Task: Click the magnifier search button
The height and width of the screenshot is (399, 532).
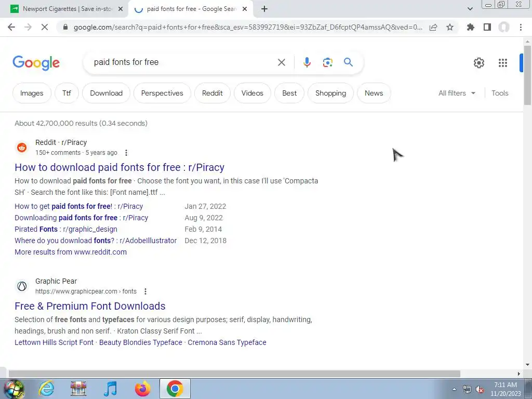Action: [348, 62]
